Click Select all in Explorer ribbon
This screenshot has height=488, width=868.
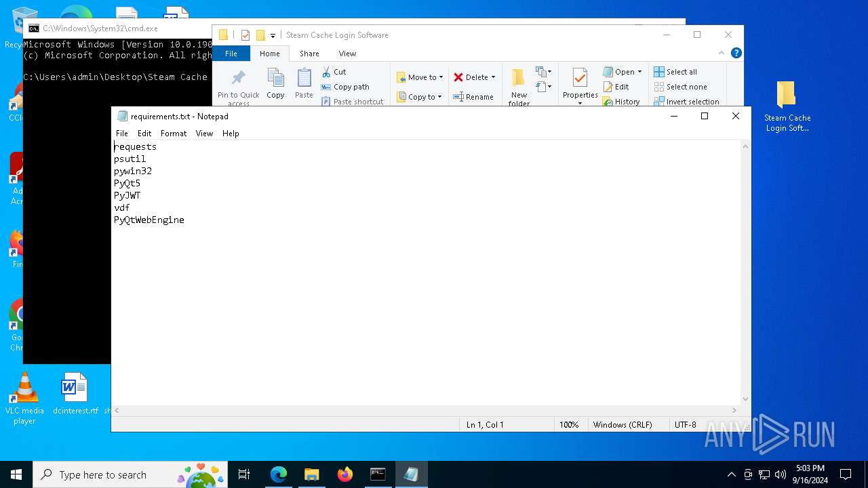675,72
